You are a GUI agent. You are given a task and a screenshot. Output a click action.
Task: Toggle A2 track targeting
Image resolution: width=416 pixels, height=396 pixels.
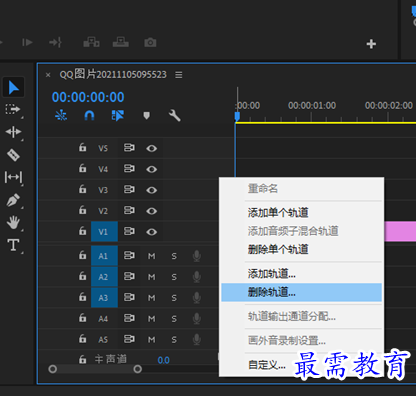tap(104, 277)
